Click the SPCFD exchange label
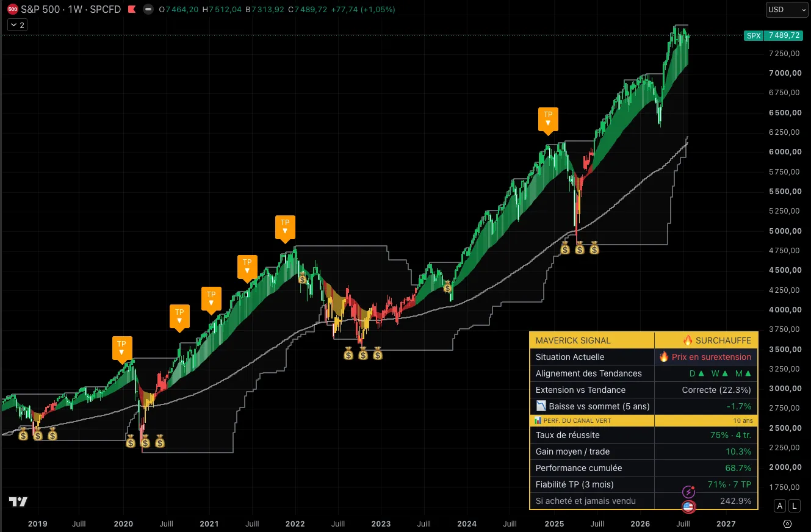The width and height of the screenshot is (811, 532). point(105,9)
